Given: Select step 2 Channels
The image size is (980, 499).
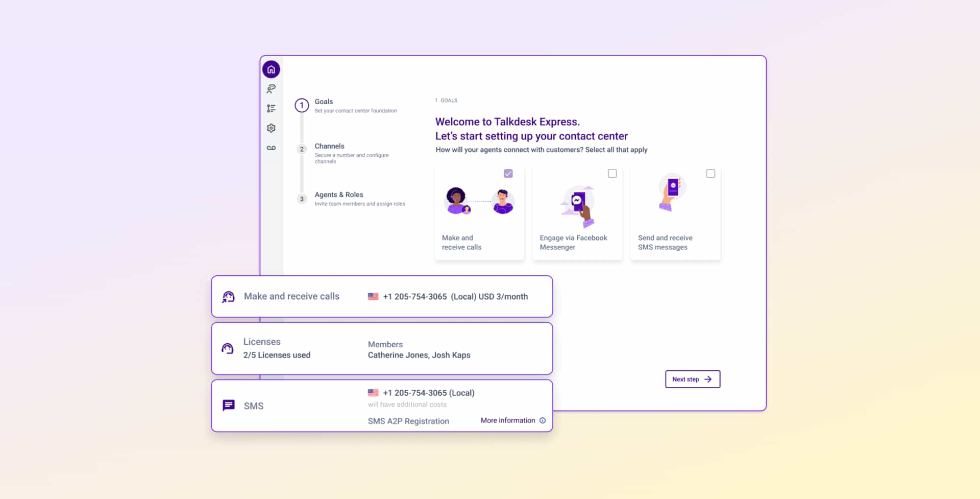Looking at the screenshot, I should (x=302, y=149).
